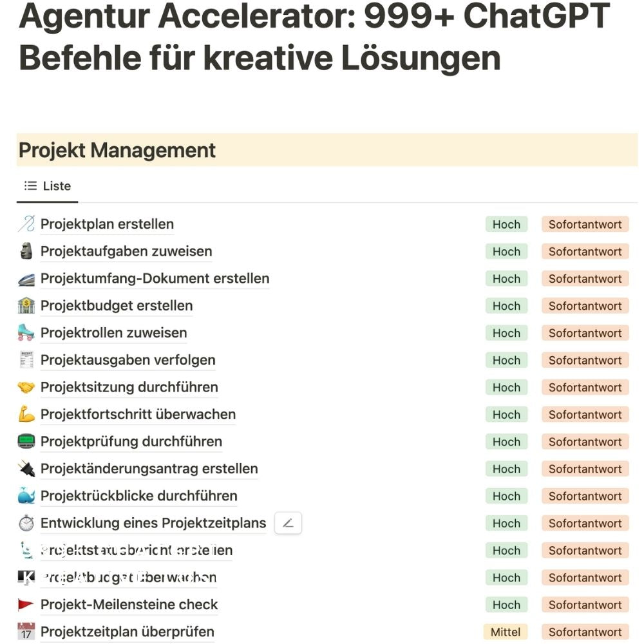Click the moai statue icon for Projektaufgaben zuweisen

point(26,251)
